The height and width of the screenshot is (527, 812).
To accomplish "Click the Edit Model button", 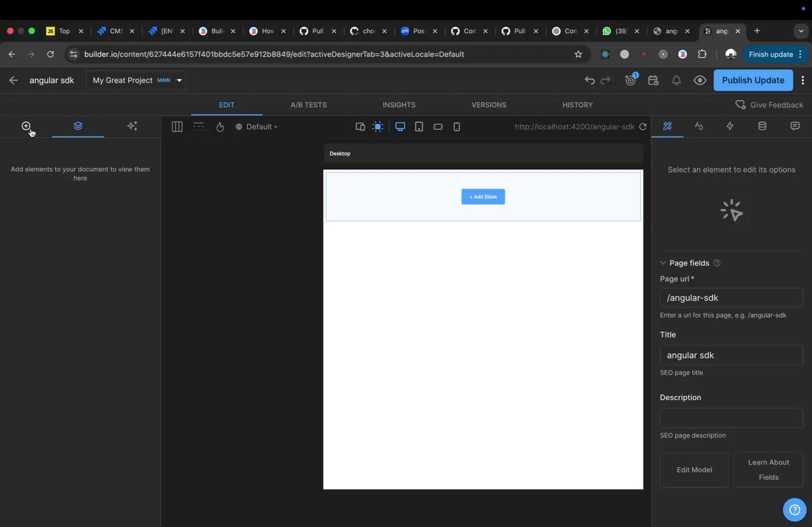I will 694,470.
